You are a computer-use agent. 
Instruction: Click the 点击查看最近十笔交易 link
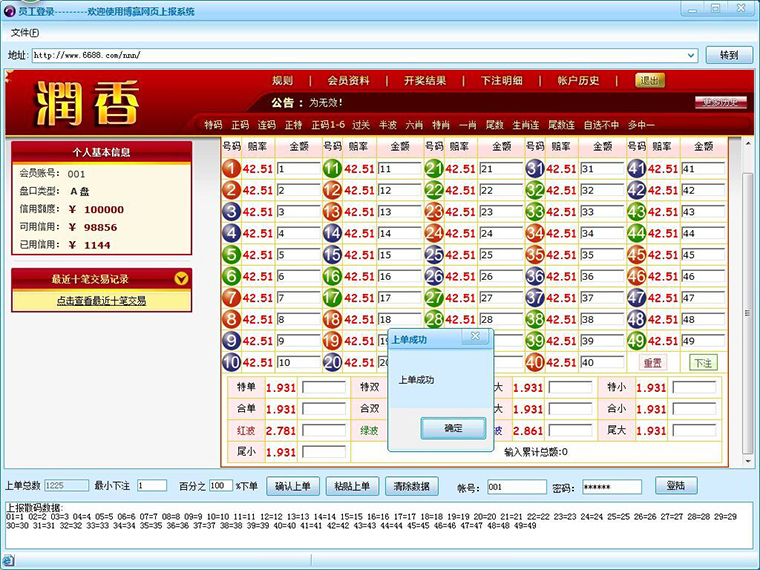coord(101,300)
